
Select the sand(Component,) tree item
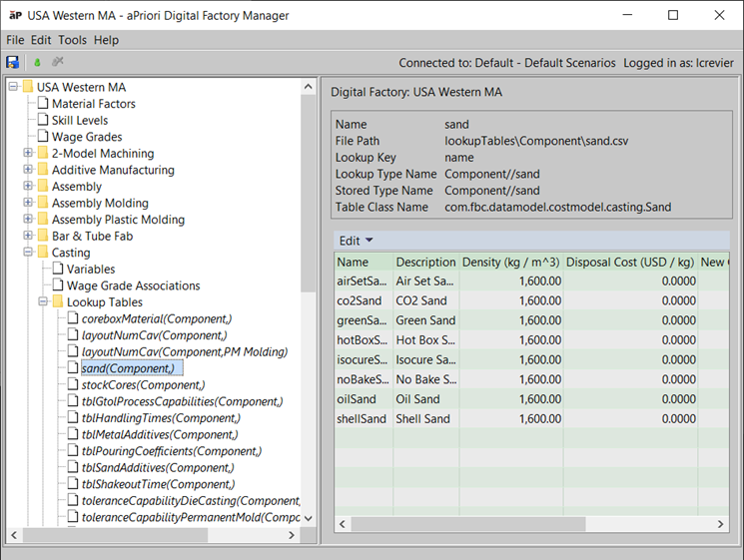tap(132, 368)
